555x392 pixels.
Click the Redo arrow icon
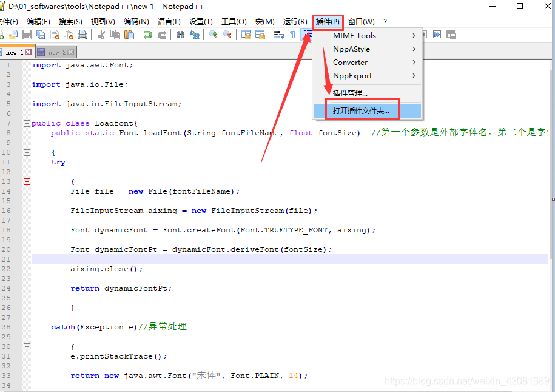[x=162, y=35]
